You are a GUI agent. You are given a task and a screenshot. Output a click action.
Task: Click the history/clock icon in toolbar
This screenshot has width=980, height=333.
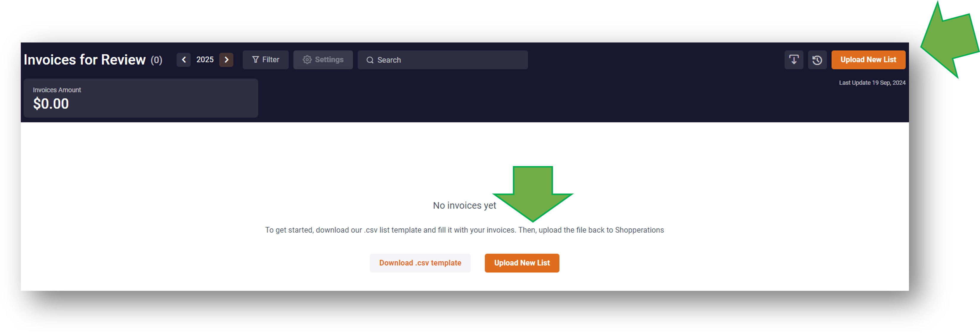pos(817,59)
